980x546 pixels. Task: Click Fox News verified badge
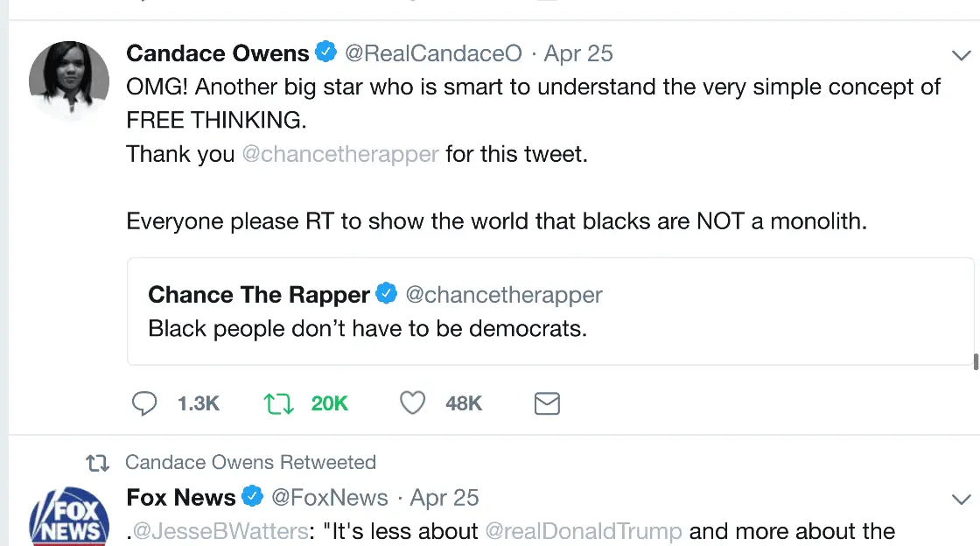pos(253,497)
